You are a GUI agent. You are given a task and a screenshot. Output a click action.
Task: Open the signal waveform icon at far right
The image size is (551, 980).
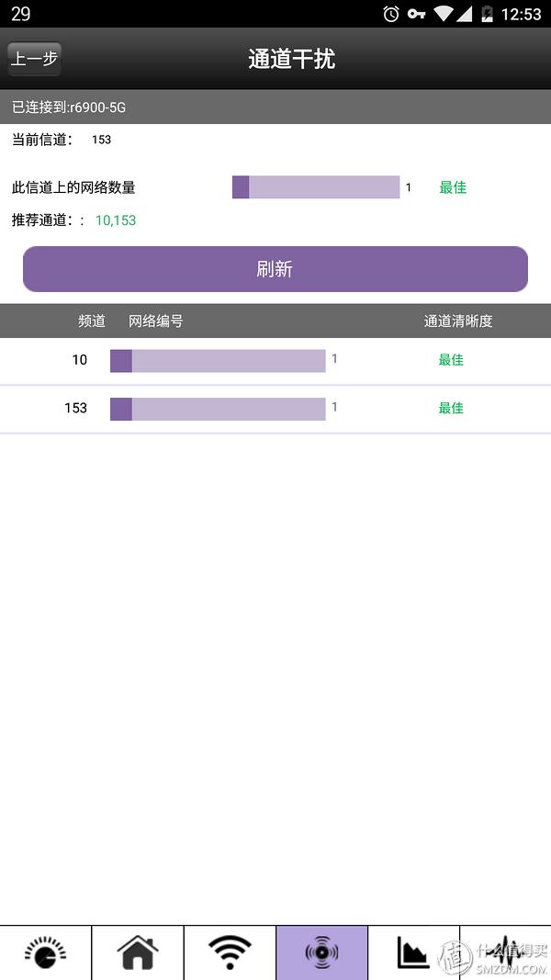(507, 952)
